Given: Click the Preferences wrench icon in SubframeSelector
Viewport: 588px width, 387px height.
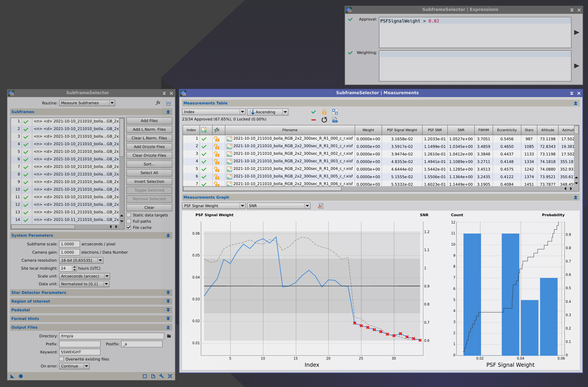Looking at the screenshot, I should 162,376.
